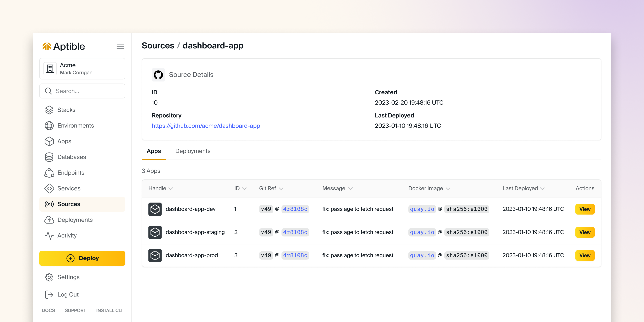Open Activity via its pulse icon
The image size is (644, 322).
click(49, 235)
